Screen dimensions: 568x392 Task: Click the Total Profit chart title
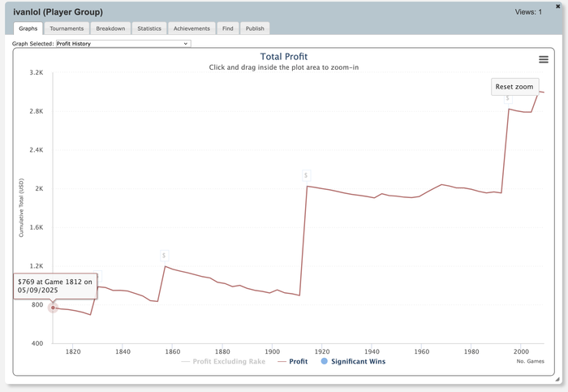[x=283, y=57]
